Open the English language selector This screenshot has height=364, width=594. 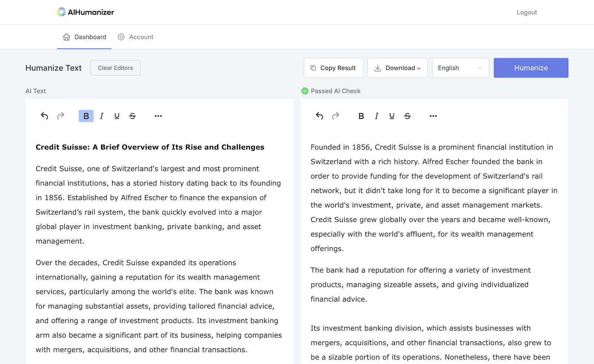460,68
